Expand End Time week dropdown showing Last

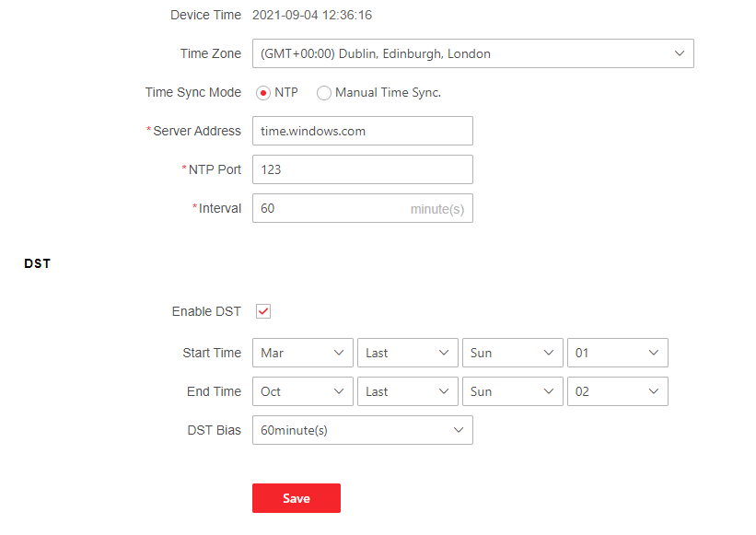pyautogui.click(x=407, y=391)
